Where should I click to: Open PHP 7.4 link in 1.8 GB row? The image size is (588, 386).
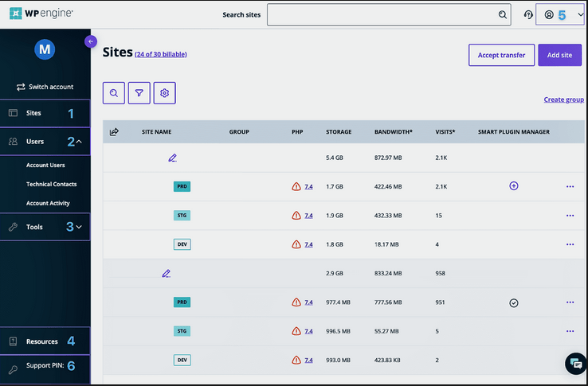[x=308, y=244]
